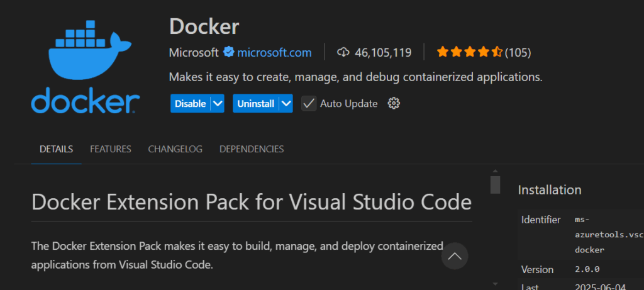Open the Disable dropdown arrow
Image resolution: width=644 pixels, height=290 pixels.
[218, 104]
